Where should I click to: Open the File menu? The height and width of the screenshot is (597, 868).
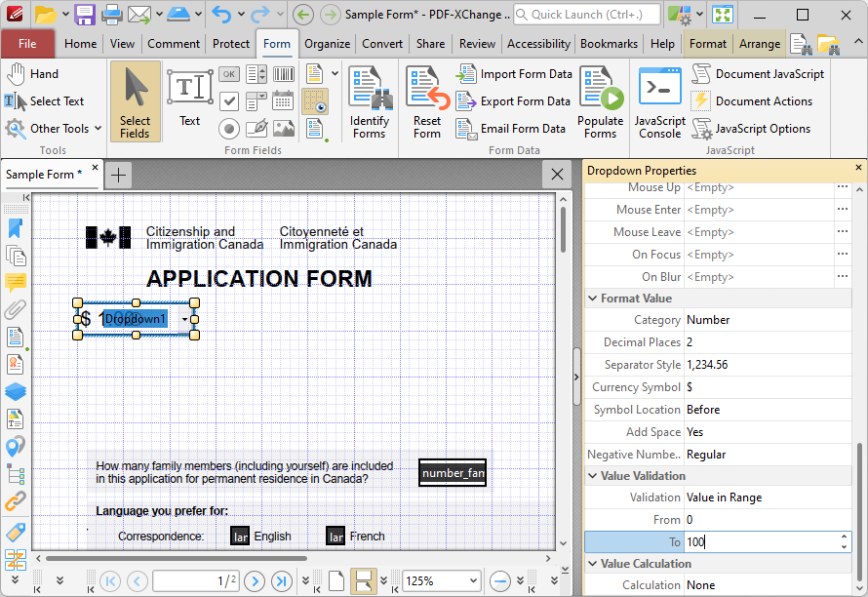click(27, 44)
